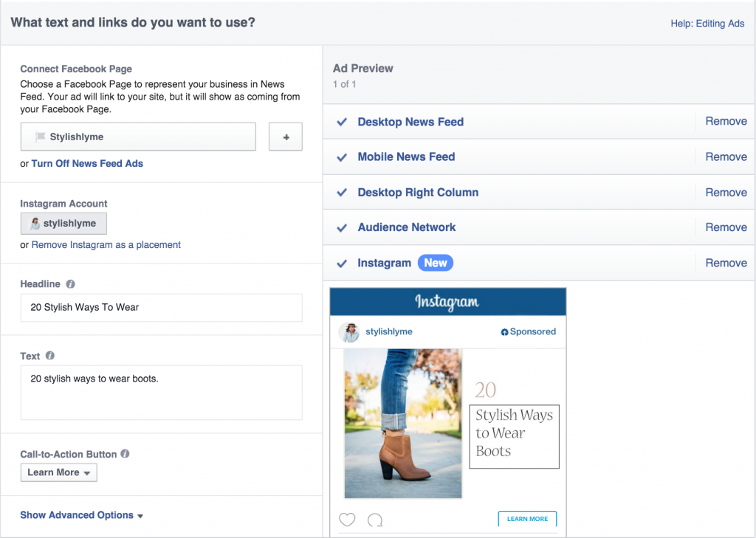Click the stylishlyme profile avatar in ad preview
Screen dimensions: 756x538
349,332
